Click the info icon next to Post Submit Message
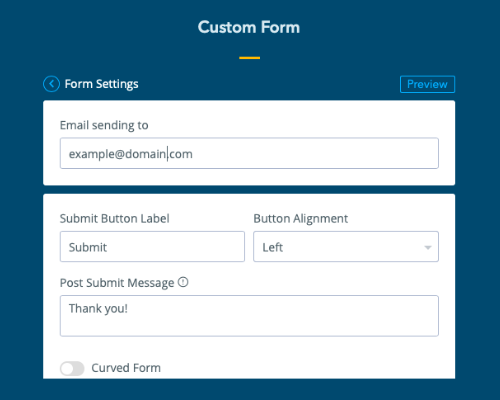500x400 pixels. pos(183,282)
